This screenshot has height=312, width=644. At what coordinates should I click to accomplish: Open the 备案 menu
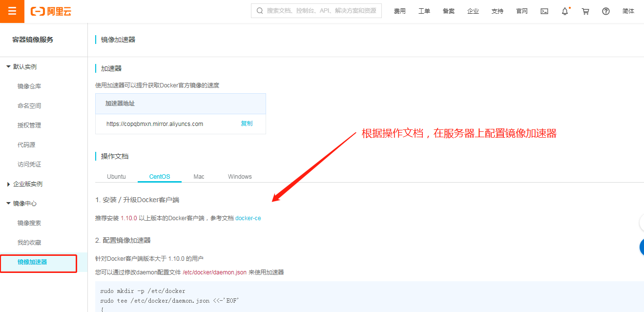point(449,11)
